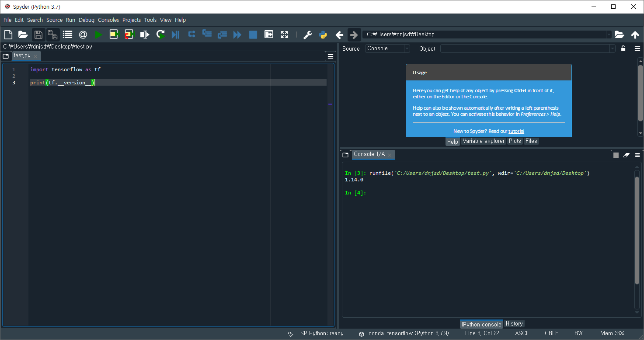Continue execution until breakpoint
This screenshot has width=644, height=340.
pyautogui.click(x=237, y=35)
